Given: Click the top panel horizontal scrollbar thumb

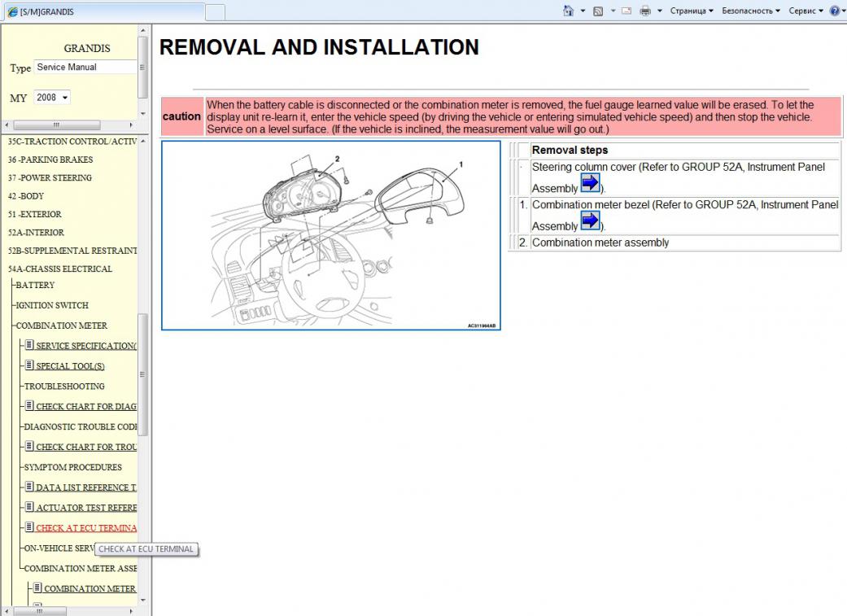Looking at the screenshot, I should click(57, 125).
